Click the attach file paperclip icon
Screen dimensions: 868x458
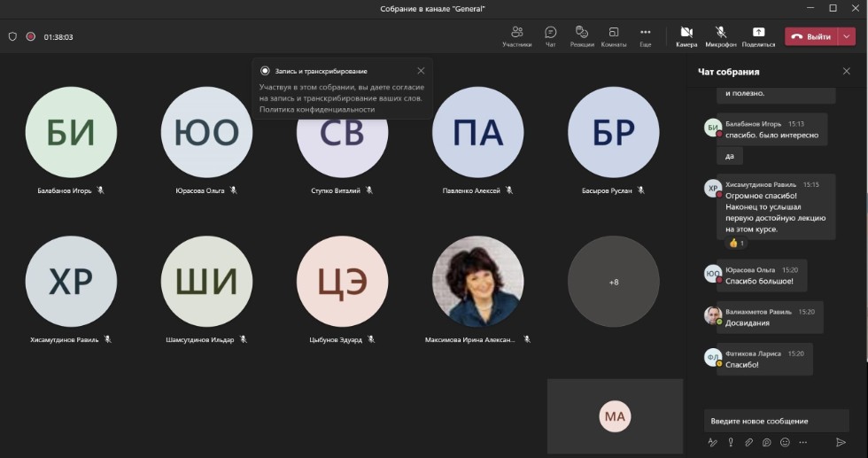tap(748, 442)
